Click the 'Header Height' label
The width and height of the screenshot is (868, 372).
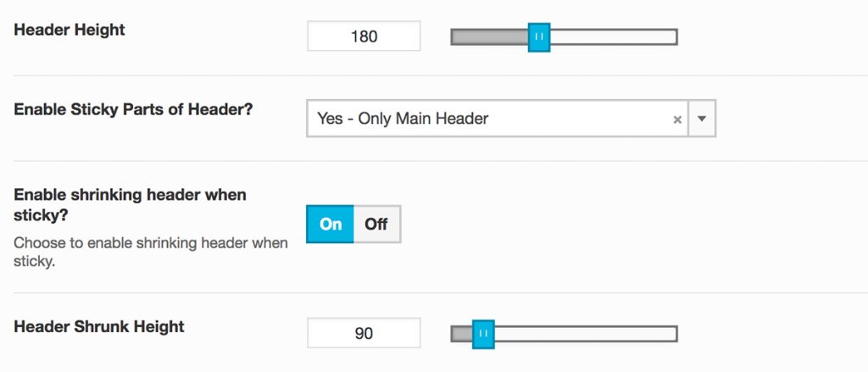[70, 30]
